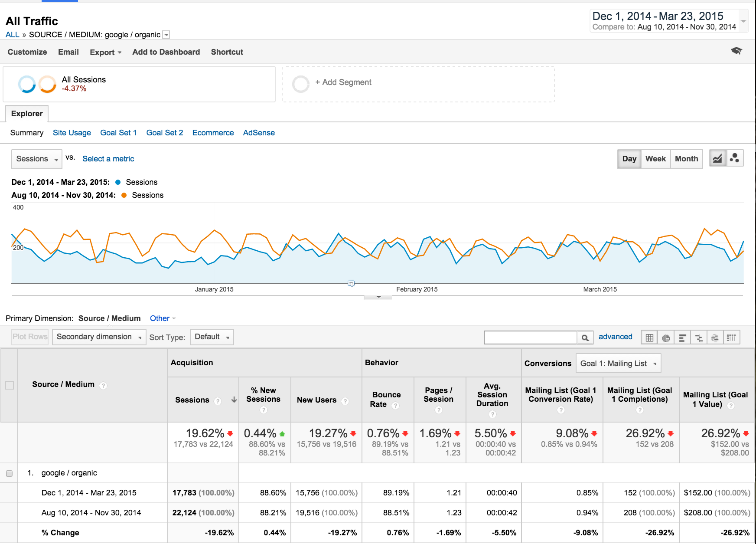Switch to motion chart icon
The width and height of the screenshot is (756, 544).
[x=735, y=158]
